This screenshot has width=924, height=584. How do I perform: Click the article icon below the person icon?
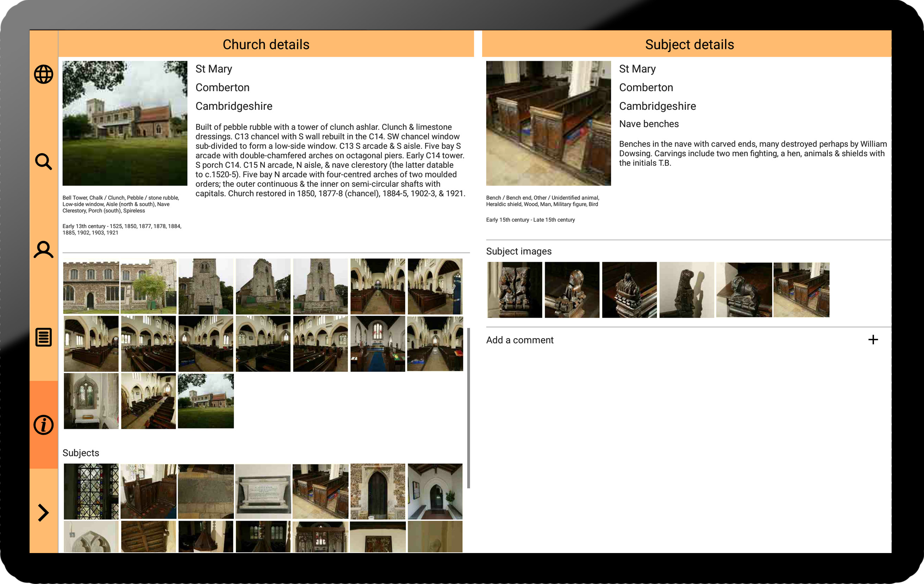pyautogui.click(x=43, y=337)
